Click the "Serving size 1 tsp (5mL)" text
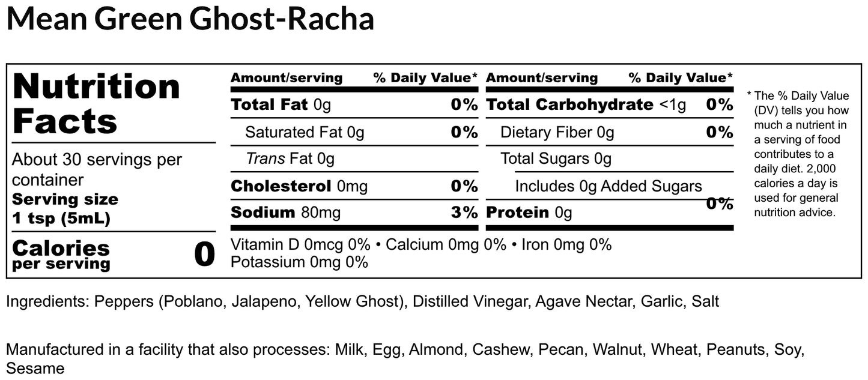 (65, 209)
